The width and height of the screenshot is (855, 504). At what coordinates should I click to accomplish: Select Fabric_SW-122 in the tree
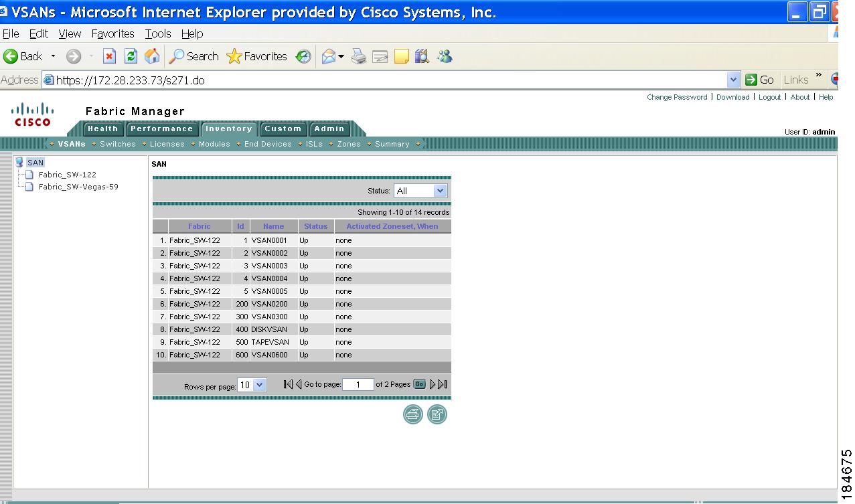67,175
